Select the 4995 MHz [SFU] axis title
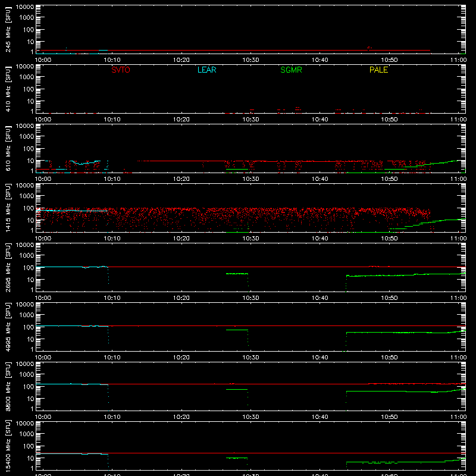The image size is (476, 476). coord(8,327)
